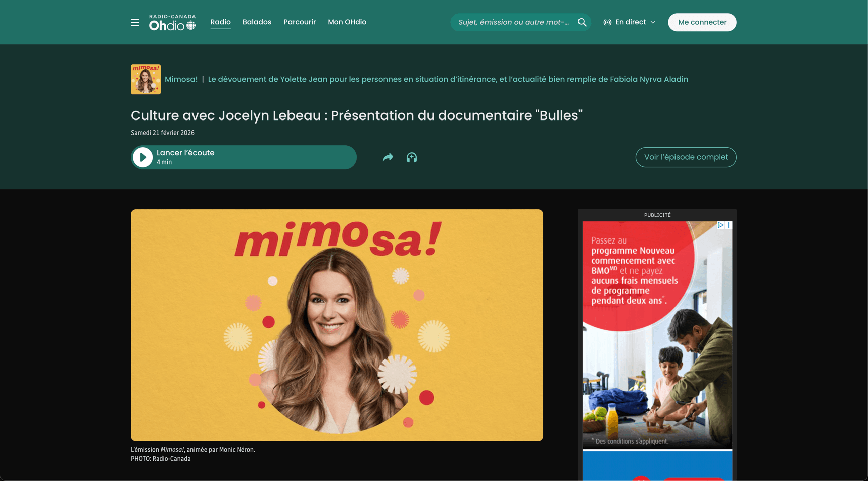Open AdChoices options on the BMO ad

[720, 225]
